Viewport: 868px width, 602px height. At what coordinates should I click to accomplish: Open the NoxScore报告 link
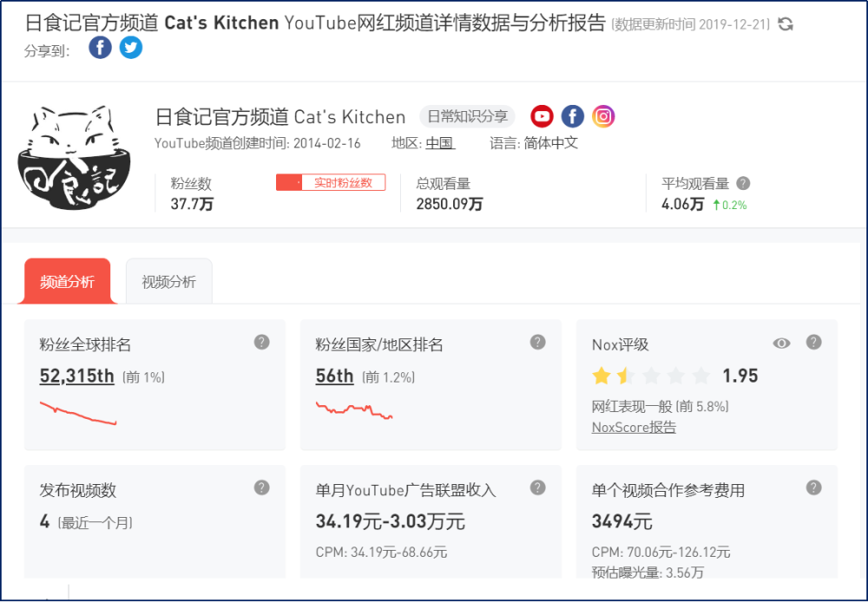point(634,427)
